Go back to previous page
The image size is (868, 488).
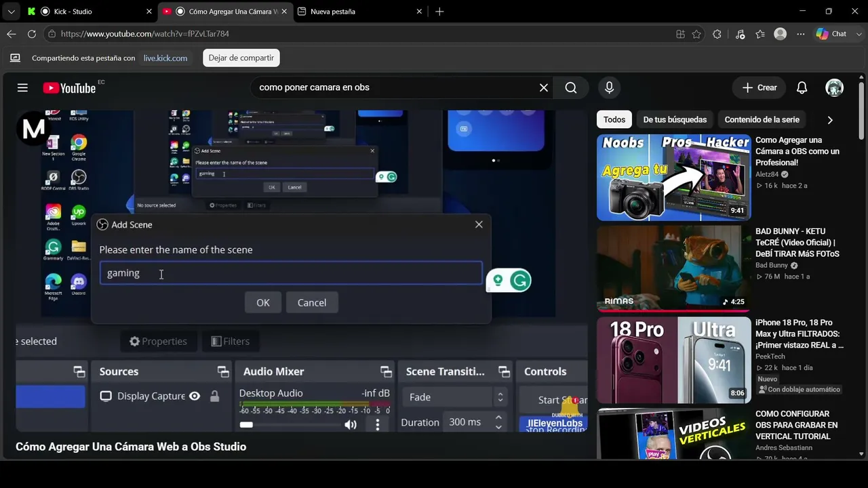point(11,34)
